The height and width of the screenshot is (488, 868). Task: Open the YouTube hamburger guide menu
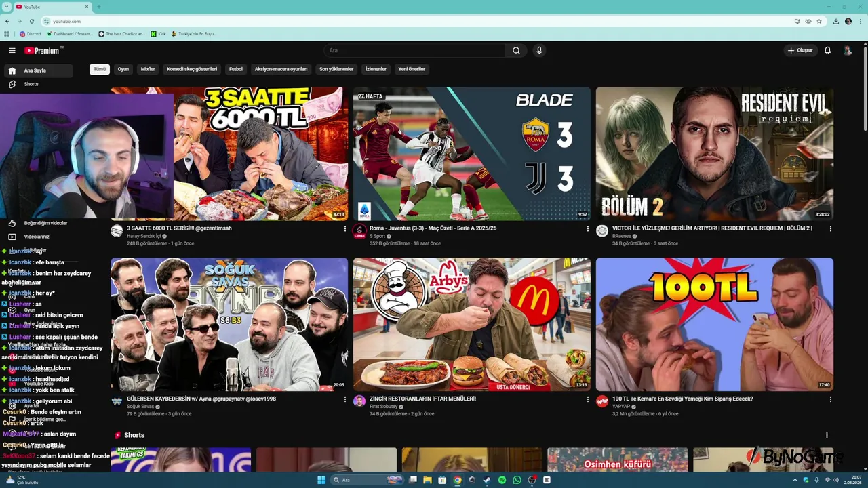pos(12,50)
